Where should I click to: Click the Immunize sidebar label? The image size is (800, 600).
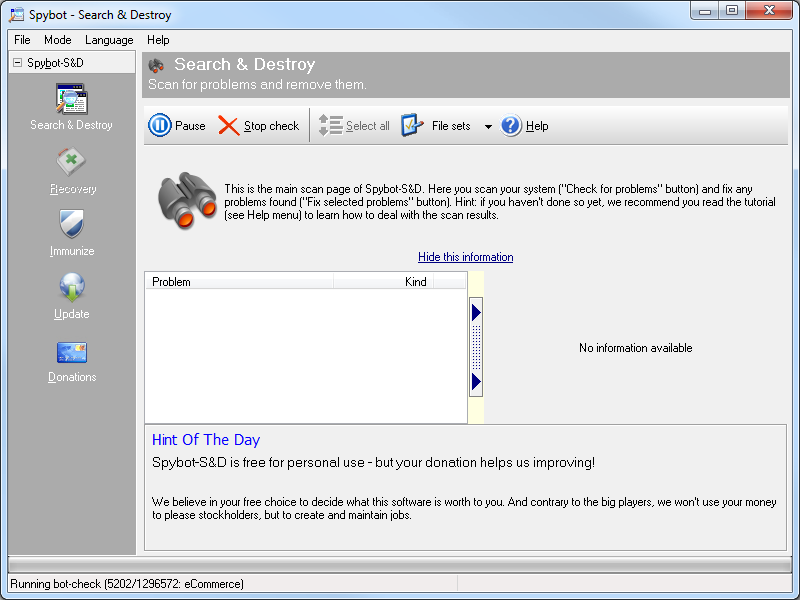72,251
